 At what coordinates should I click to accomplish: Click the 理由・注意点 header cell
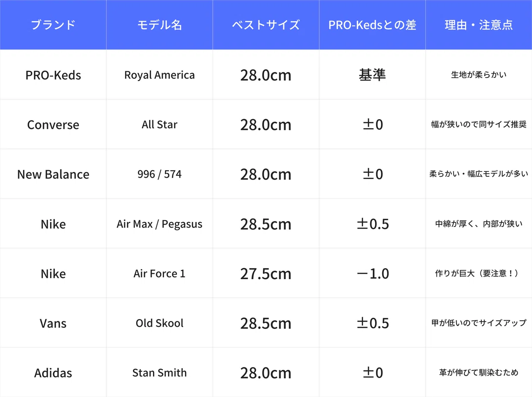coord(479,25)
